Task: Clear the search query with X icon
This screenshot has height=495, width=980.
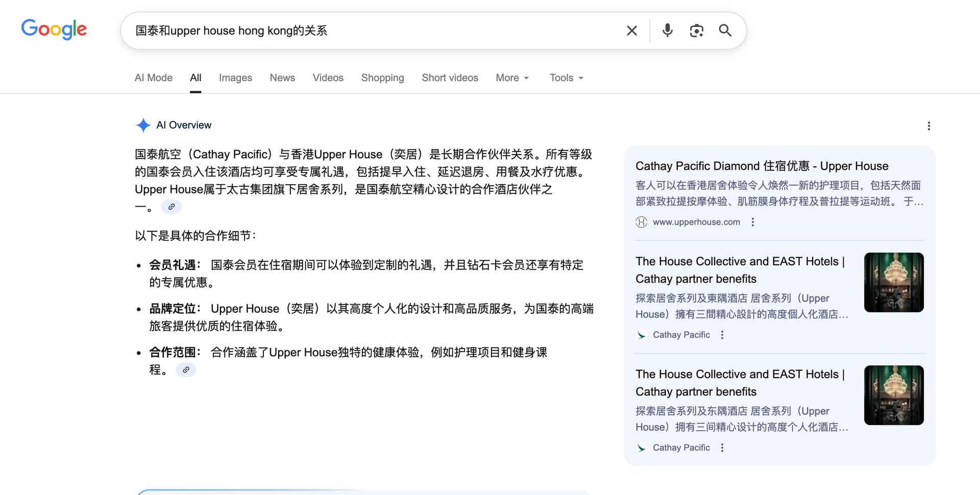Action: tap(631, 31)
